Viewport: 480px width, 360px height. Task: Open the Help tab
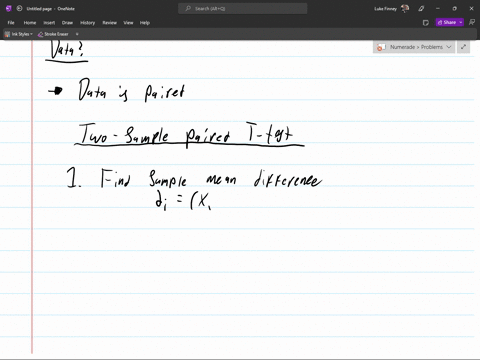click(145, 23)
